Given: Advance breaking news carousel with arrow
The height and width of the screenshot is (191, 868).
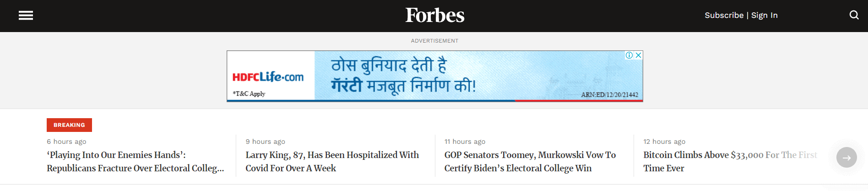Looking at the screenshot, I should tap(846, 158).
